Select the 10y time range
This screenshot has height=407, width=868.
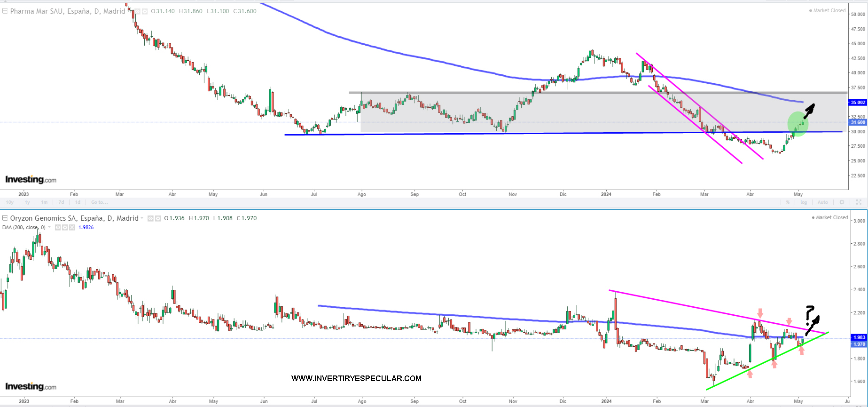(x=10, y=202)
